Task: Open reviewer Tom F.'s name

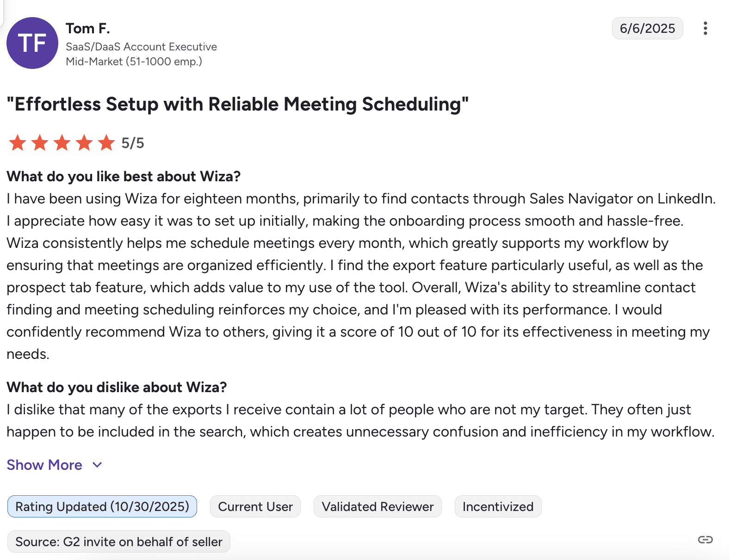Action: (x=88, y=29)
